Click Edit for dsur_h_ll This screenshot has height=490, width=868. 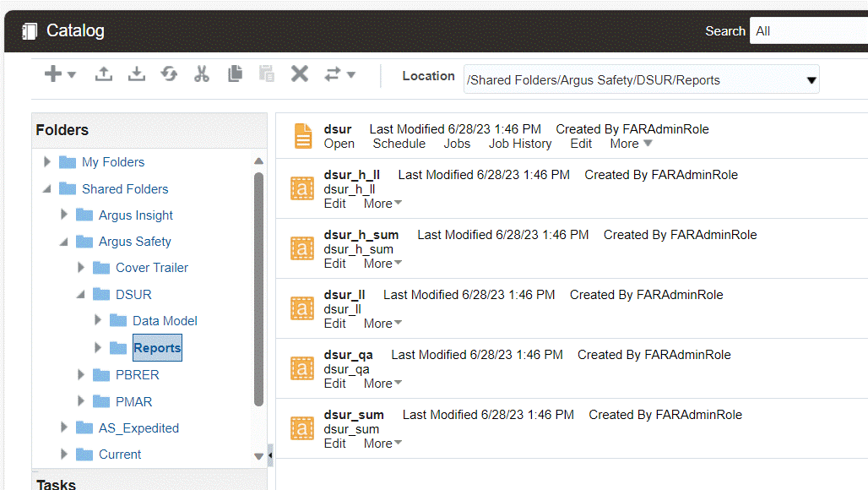(335, 204)
